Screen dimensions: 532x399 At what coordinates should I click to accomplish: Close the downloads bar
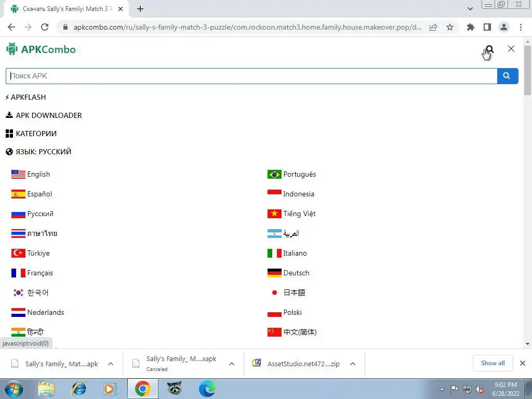(523, 363)
